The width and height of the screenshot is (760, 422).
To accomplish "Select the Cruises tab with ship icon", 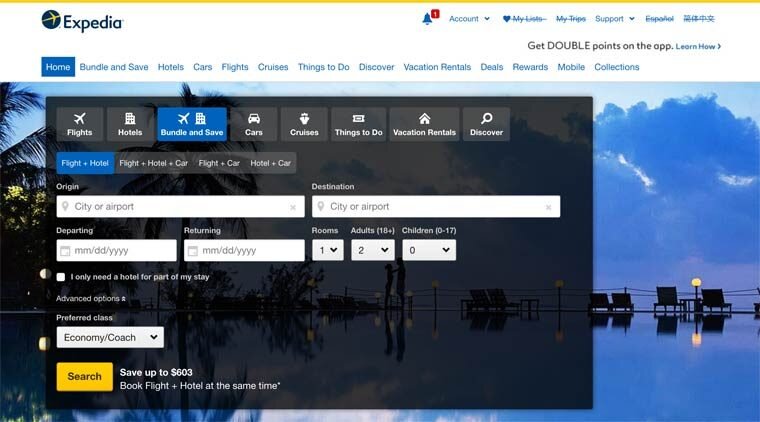I will pos(304,125).
